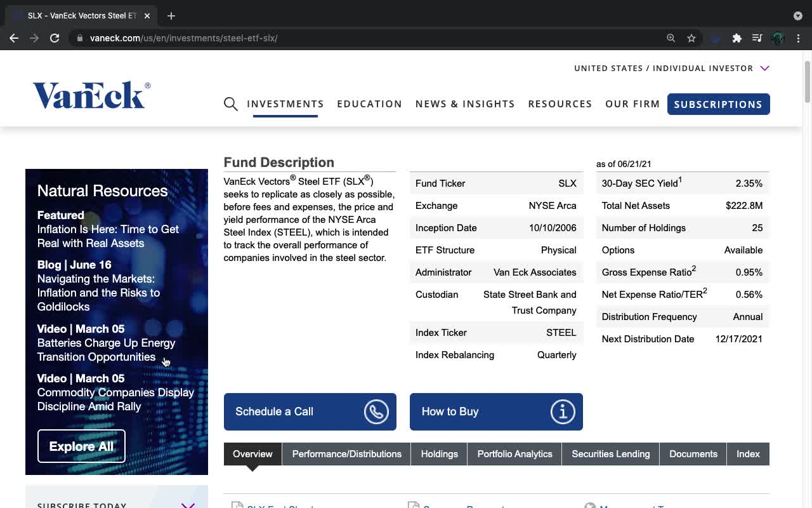This screenshot has height=508, width=812.
Task: Click the Fund Ticker SLX value
Action: pos(567,184)
